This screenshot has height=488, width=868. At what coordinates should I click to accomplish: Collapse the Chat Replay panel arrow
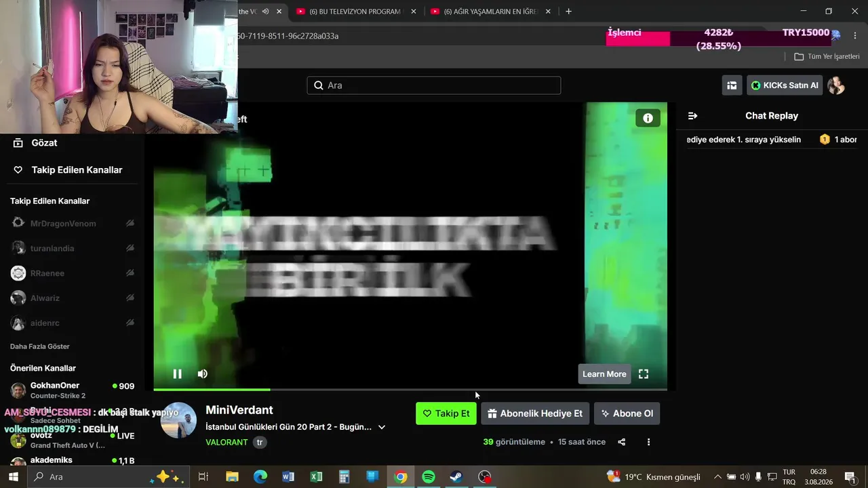click(x=692, y=116)
